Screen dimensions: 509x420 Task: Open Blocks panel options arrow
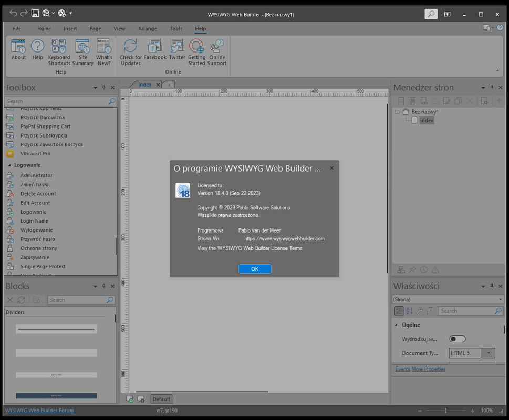coord(95,286)
